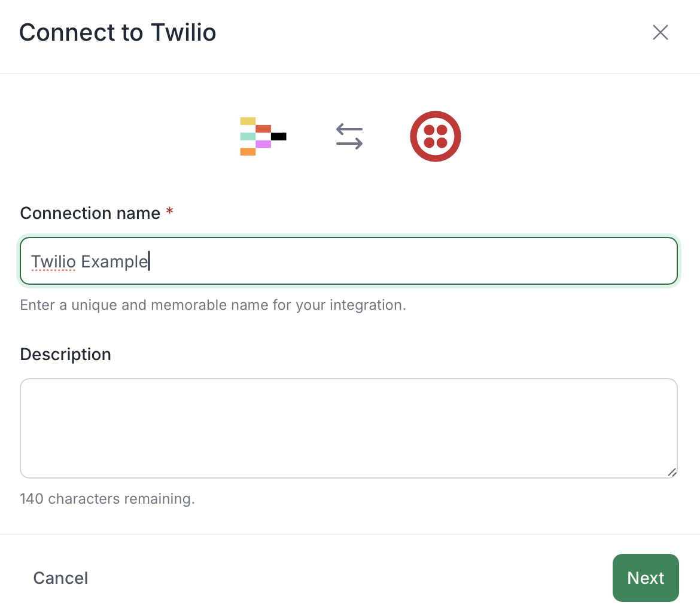Click the underlined word "Twilio" in name field
700x609 pixels.
[x=53, y=261]
